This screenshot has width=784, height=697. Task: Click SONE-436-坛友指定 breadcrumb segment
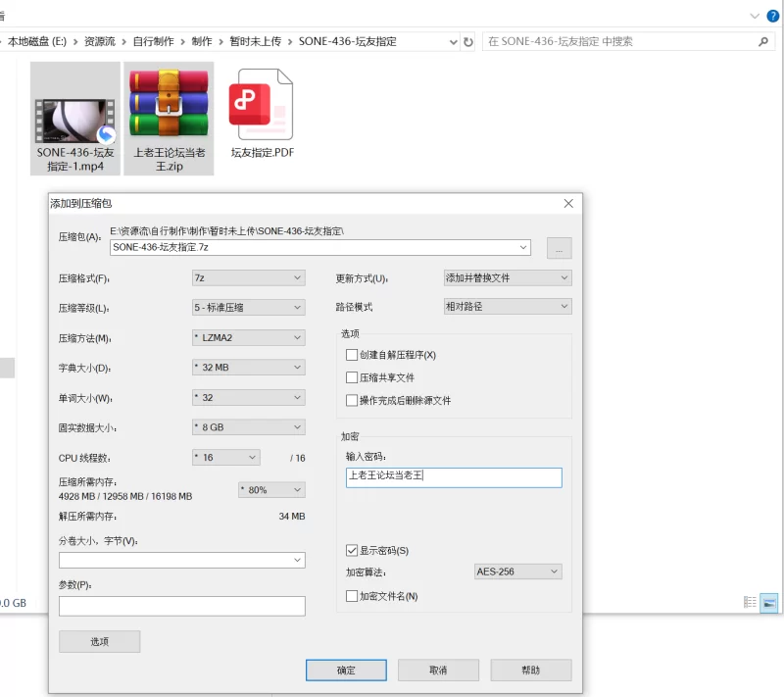pos(348,41)
